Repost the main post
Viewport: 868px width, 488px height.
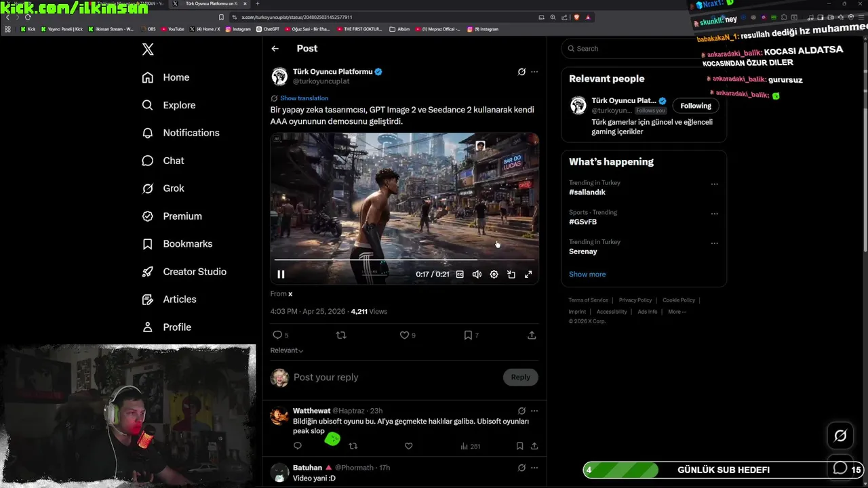point(341,335)
